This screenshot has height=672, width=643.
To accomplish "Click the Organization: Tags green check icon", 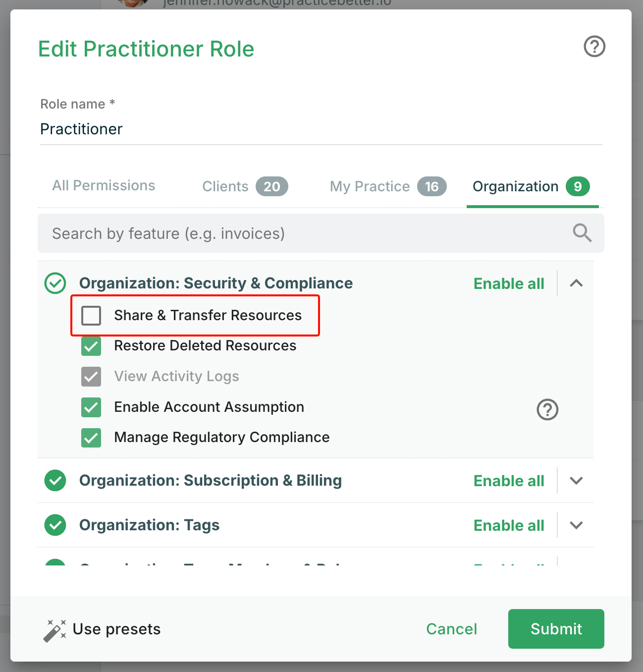I will (55, 525).
